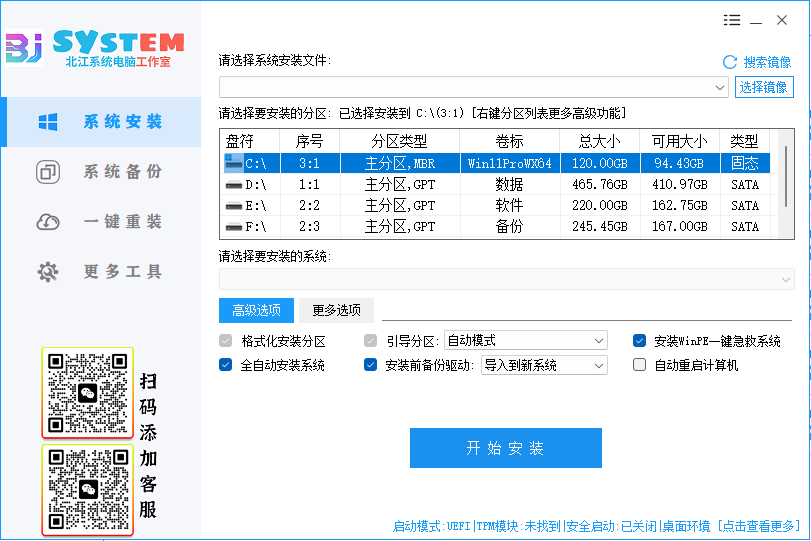Screen dimensions: 811x541
Task: Click the 序号 column header
Action: 309,141
